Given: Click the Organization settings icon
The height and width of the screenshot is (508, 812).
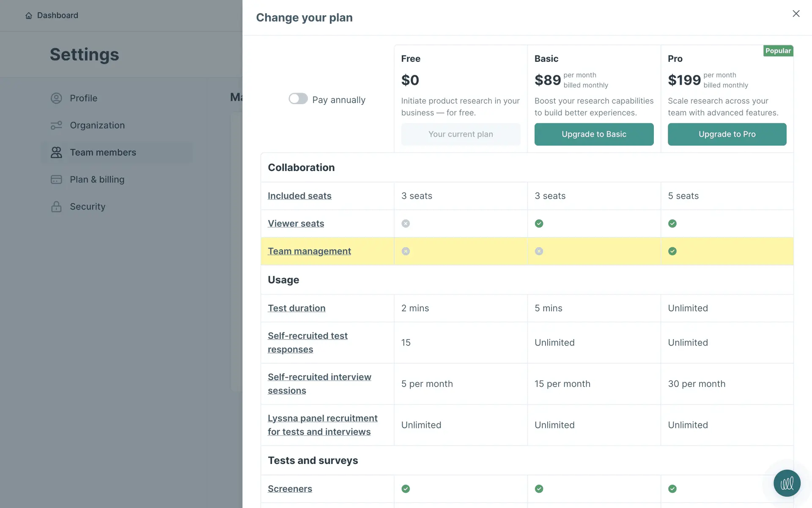Looking at the screenshot, I should (x=56, y=125).
